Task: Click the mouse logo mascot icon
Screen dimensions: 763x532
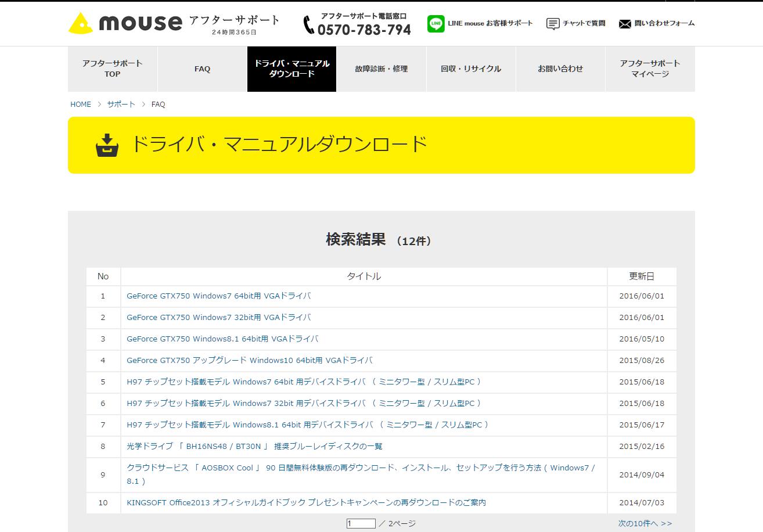Action: 80,23
